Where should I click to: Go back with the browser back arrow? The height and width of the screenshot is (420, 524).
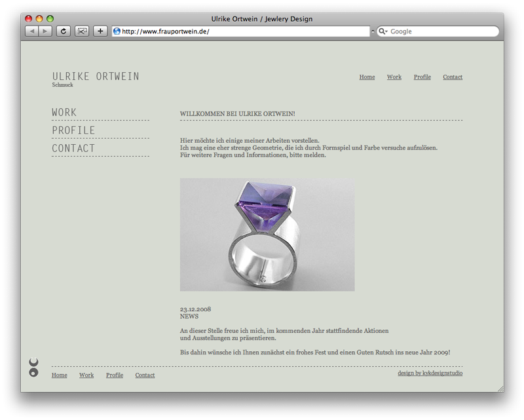tap(32, 31)
